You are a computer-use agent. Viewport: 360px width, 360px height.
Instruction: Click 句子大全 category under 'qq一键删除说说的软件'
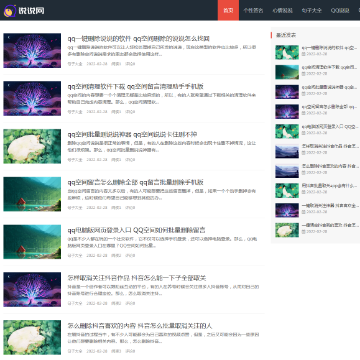75,64
